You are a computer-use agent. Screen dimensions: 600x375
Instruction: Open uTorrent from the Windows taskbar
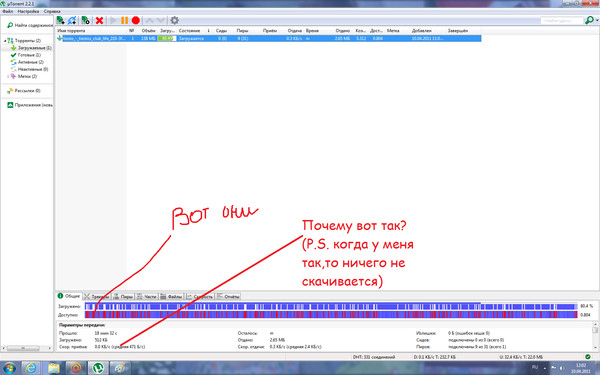click(99, 368)
